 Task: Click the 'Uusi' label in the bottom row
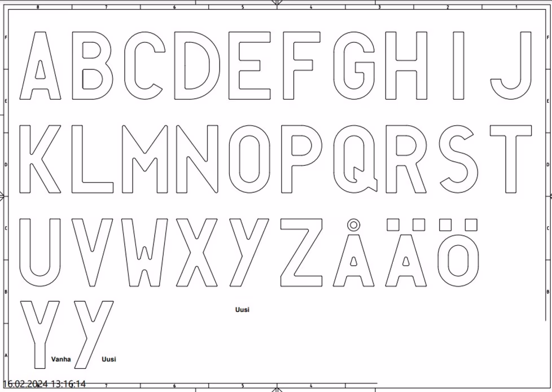[109, 359]
